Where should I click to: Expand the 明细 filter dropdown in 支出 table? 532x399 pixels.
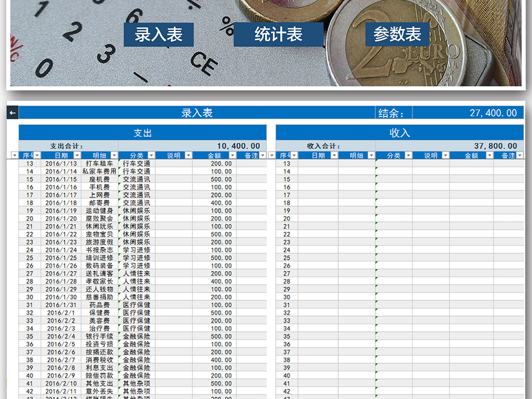114,155
